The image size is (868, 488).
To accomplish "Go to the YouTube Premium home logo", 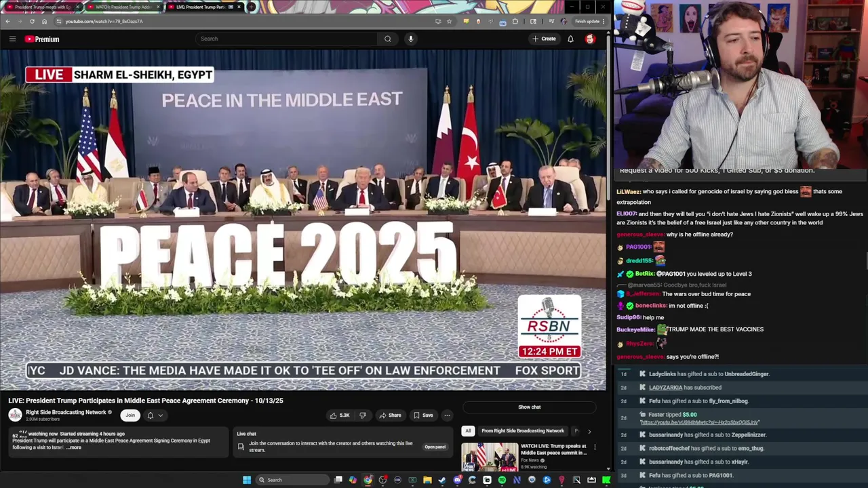I will coord(42,39).
